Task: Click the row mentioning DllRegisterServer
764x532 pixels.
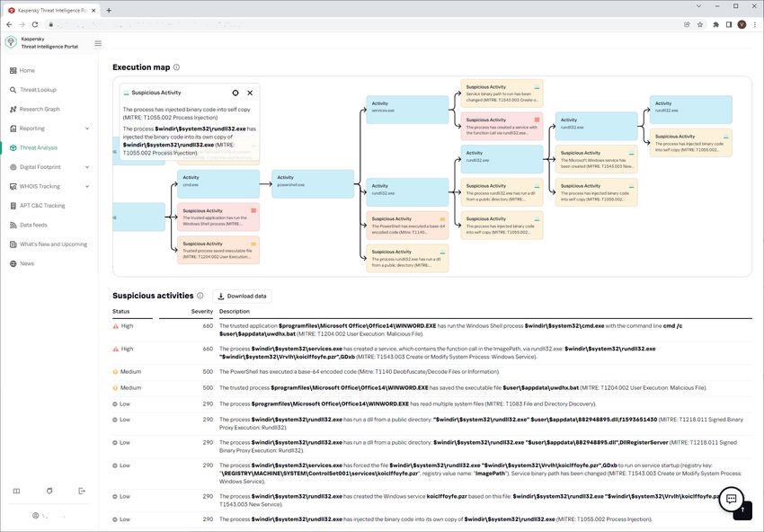Action: pyautogui.click(x=432, y=447)
